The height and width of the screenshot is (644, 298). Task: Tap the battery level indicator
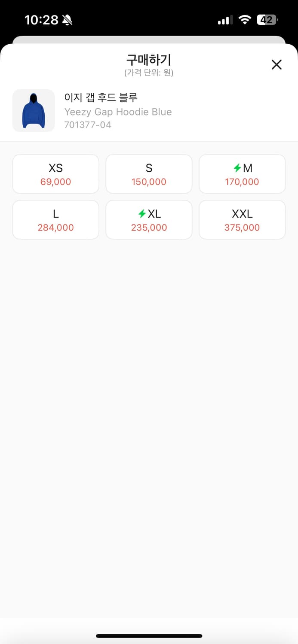click(267, 20)
